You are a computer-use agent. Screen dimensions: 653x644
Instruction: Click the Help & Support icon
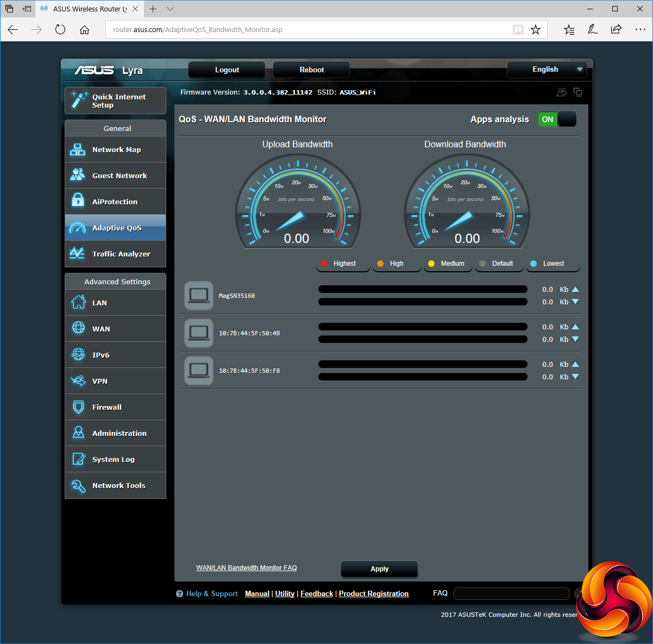179,594
